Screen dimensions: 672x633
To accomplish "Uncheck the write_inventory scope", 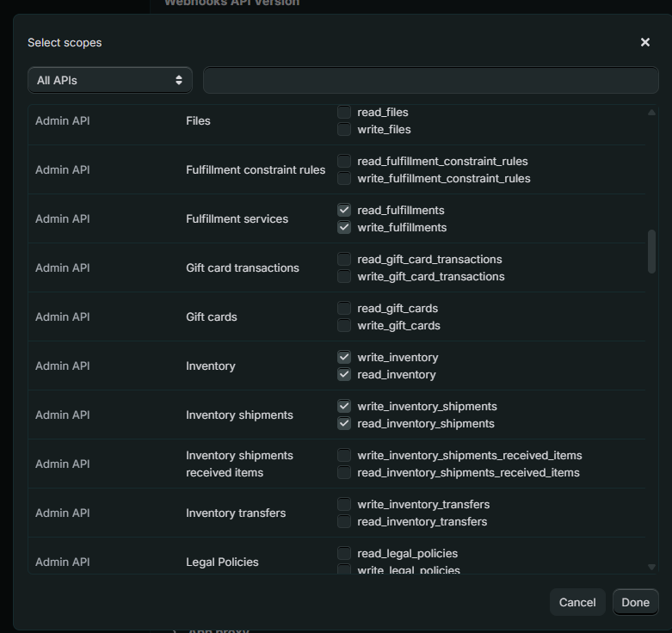I will coord(344,358).
